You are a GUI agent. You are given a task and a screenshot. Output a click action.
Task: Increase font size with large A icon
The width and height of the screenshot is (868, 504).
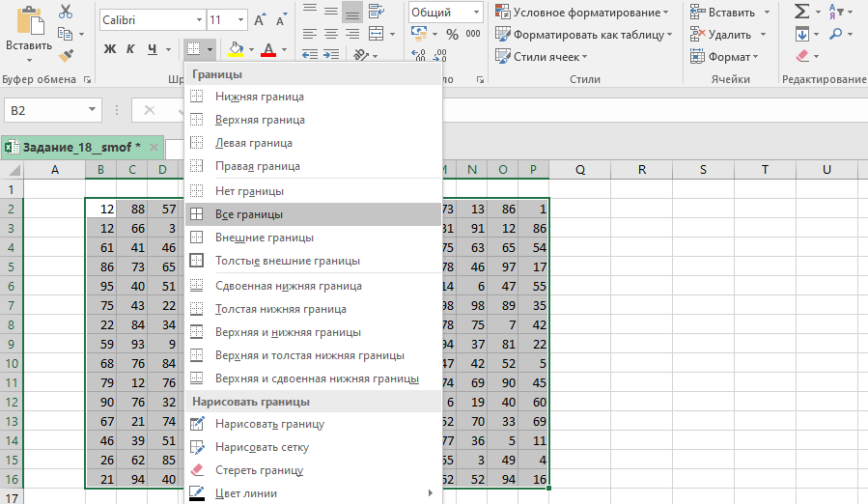pyautogui.click(x=260, y=19)
